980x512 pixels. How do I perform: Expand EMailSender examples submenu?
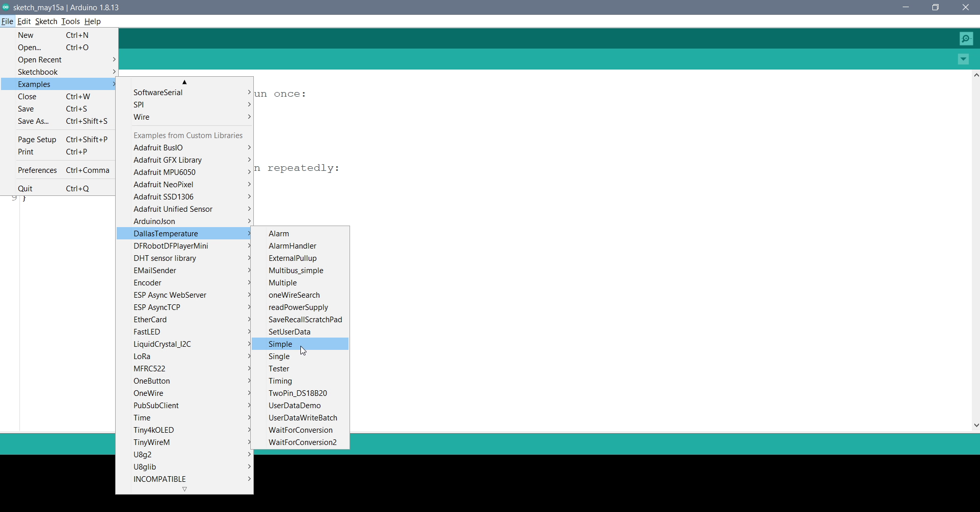(185, 271)
